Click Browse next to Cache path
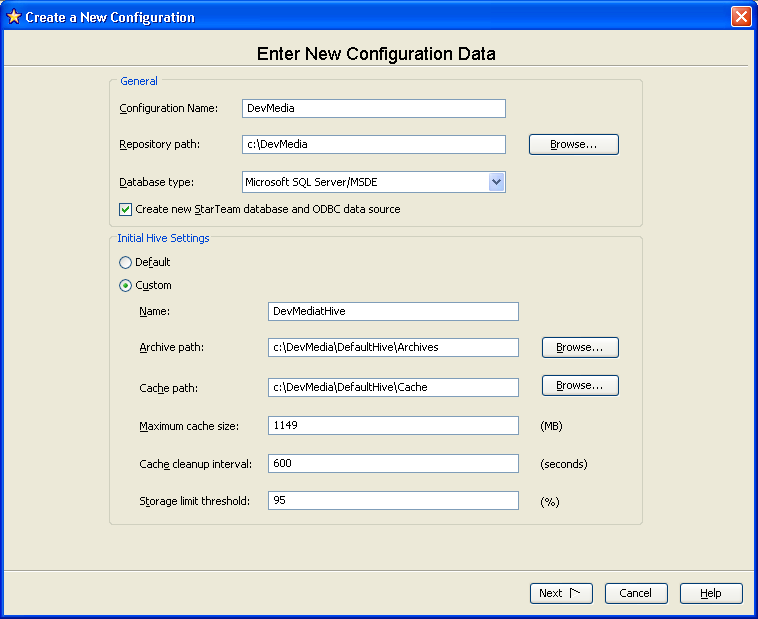Viewport: 758px width, 619px height. pos(580,386)
